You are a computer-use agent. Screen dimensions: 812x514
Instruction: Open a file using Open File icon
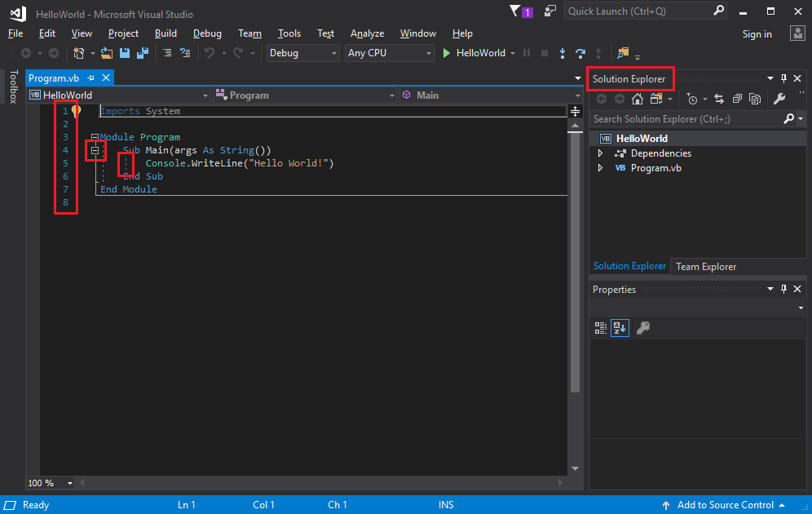[x=106, y=52]
